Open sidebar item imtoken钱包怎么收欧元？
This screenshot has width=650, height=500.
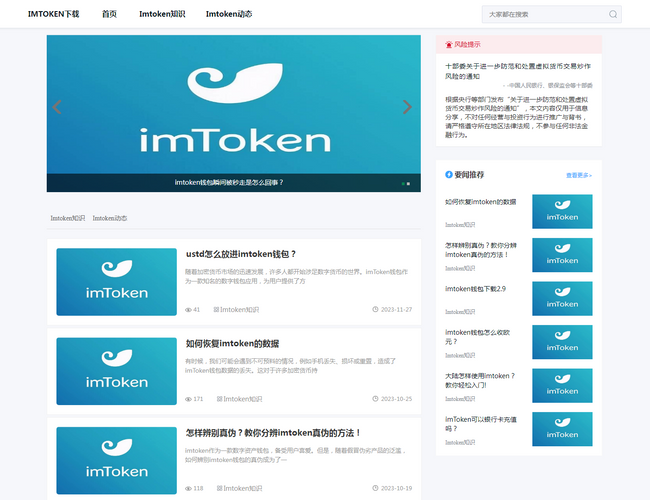point(478,337)
